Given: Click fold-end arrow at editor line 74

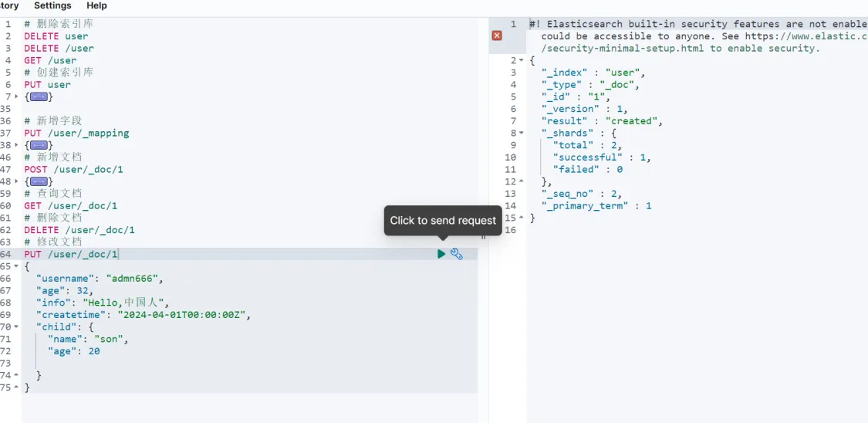Looking at the screenshot, I should pos(16,375).
